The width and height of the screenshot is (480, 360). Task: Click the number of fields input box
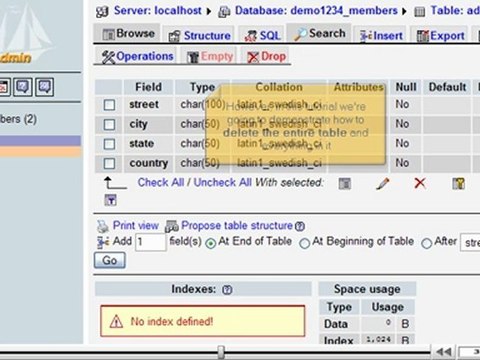[151, 242]
